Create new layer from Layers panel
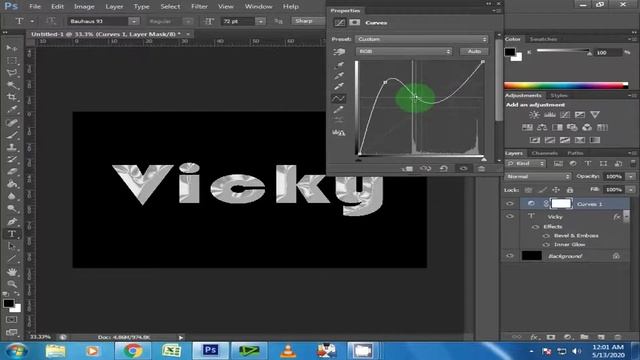640x360 pixels. (601, 337)
